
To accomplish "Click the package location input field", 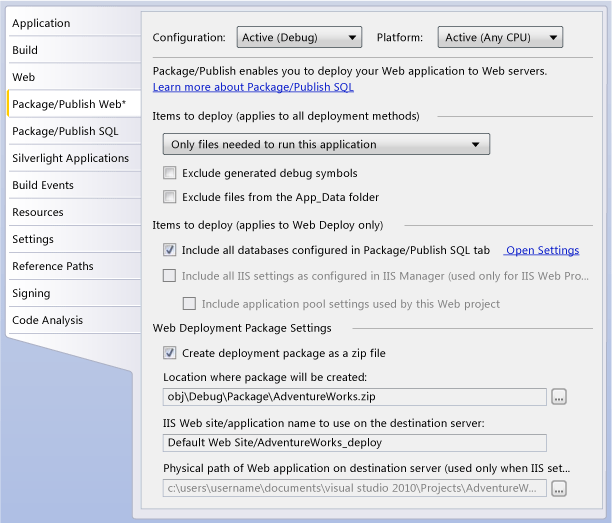I will 354,397.
